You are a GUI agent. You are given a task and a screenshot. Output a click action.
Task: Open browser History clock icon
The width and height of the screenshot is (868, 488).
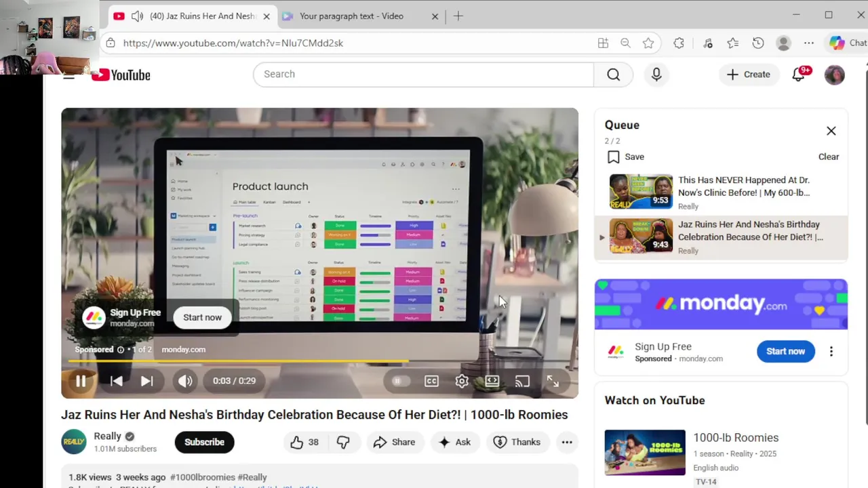pyautogui.click(x=758, y=43)
